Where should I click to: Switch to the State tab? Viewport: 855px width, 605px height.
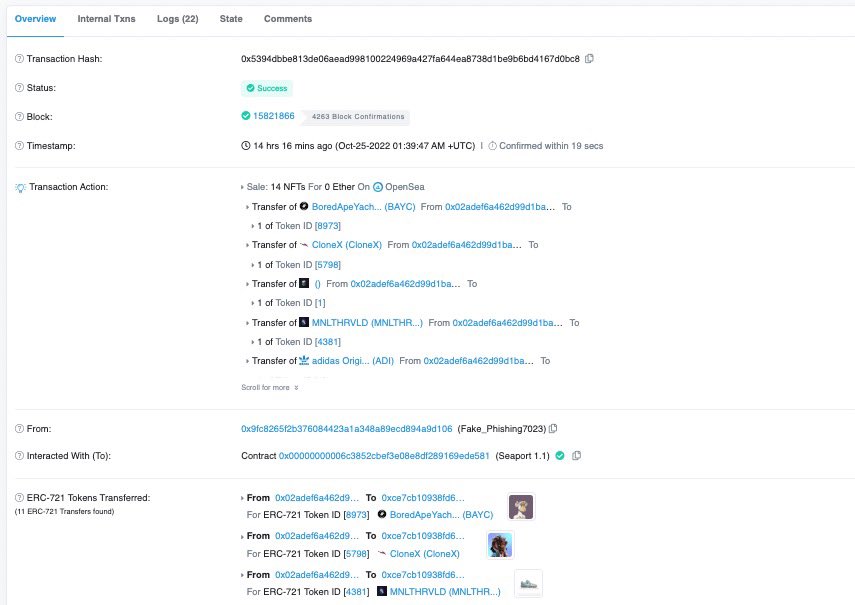coord(231,19)
